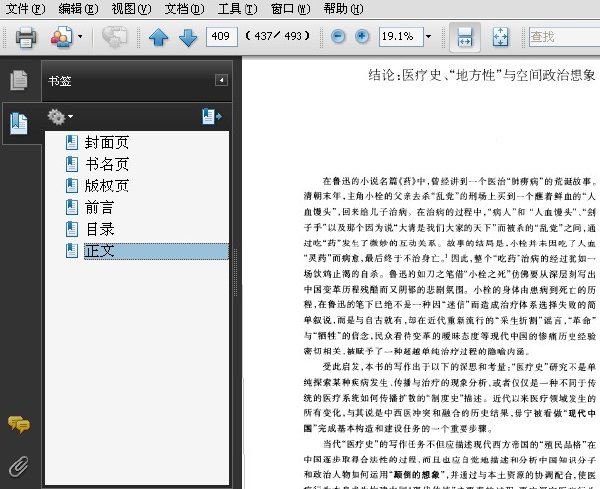
Task: Select the fit one full page icon
Action: click(x=501, y=37)
